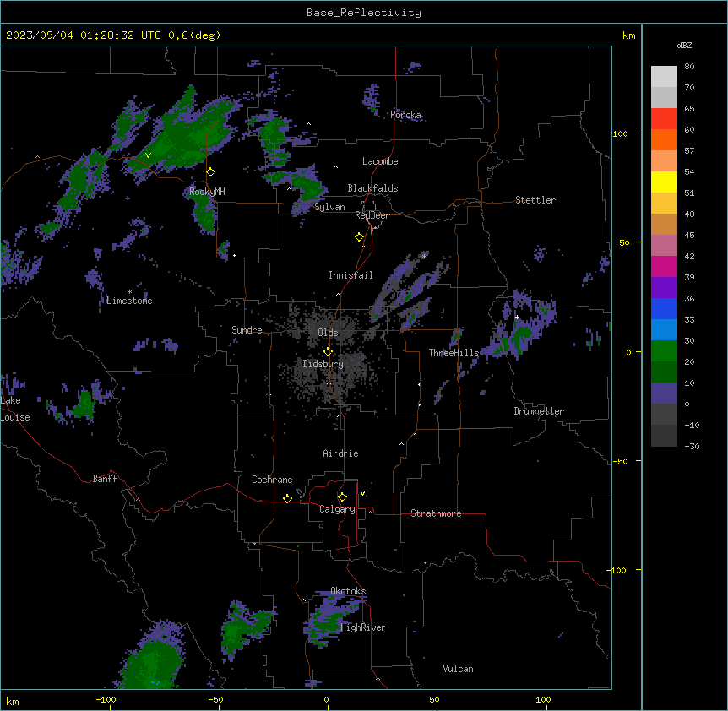Image resolution: width=728 pixels, height=711 pixels.
Task: Click the Banff label
Action: tap(105, 479)
